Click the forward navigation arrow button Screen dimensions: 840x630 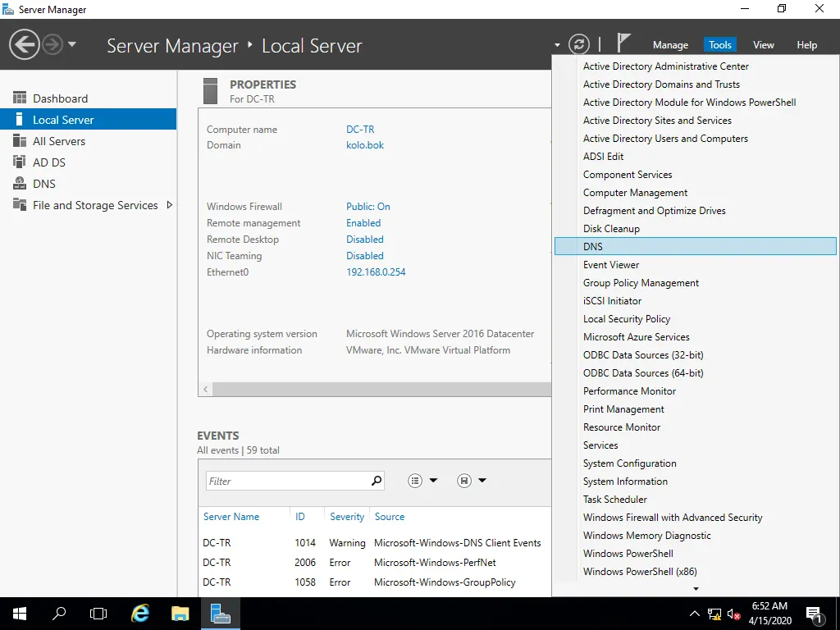(52, 44)
